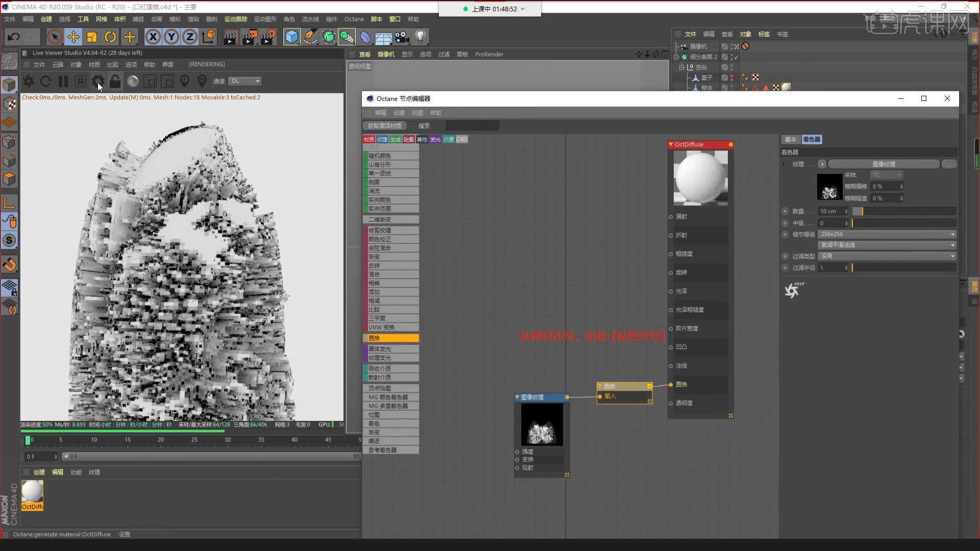Image resolution: width=980 pixels, height=551 pixels.
Task: Open the spline pen tool
Action: click(x=310, y=37)
